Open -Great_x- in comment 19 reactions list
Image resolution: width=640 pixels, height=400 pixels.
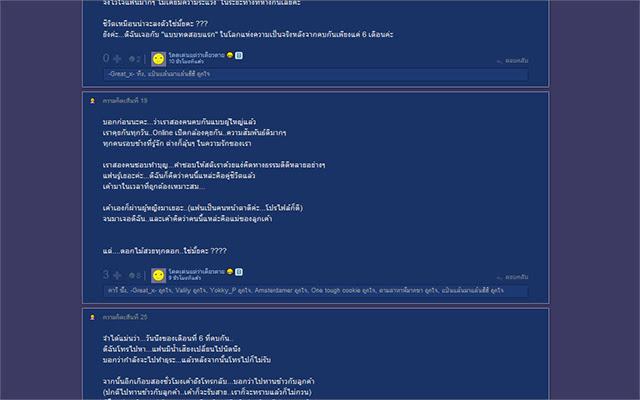(144, 291)
